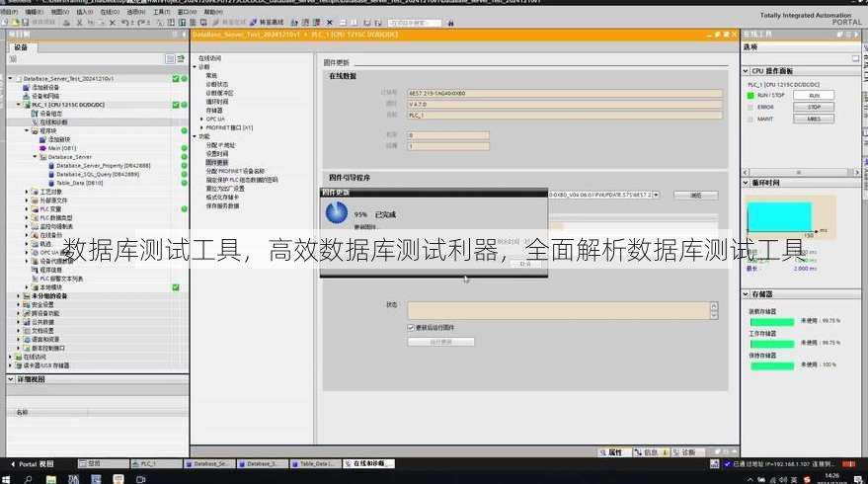Click the project tree view toggle icon
The image size is (868, 484).
pos(170,58)
